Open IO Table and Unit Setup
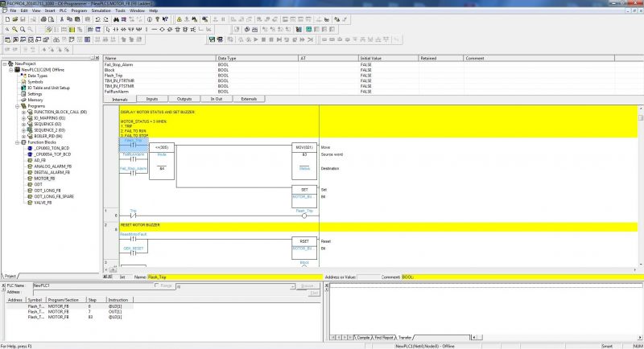Screen dimensions: 644x349 click(x=48, y=88)
